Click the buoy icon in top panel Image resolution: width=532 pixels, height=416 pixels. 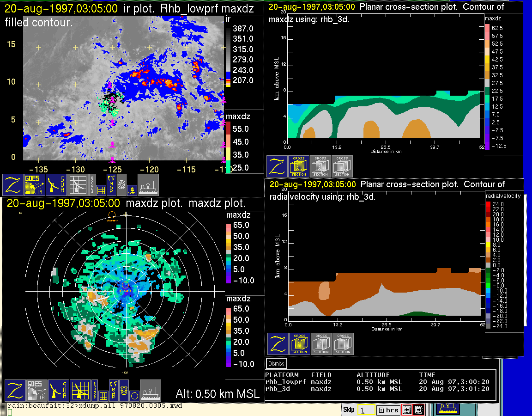(132, 190)
